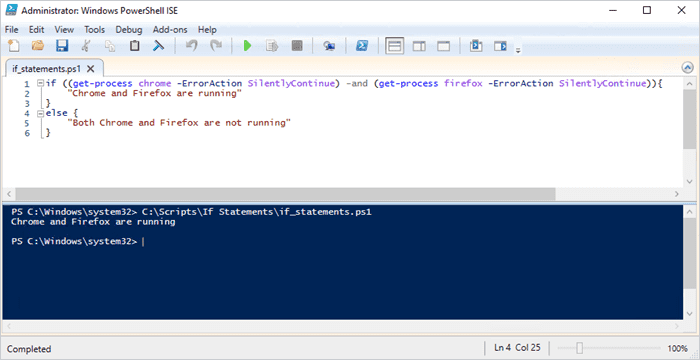The image size is (700, 360).
Task: Click the Run Selection icon
Action: 272,46
